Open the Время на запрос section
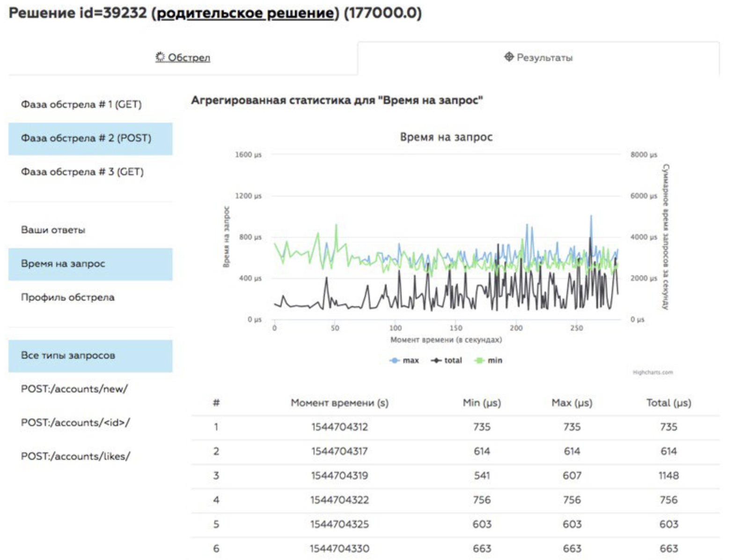The image size is (733, 560). [x=90, y=264]
